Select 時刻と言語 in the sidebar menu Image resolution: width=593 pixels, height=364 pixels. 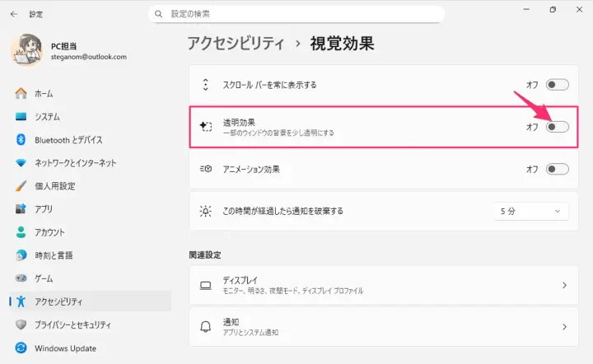tap(53, 255)
